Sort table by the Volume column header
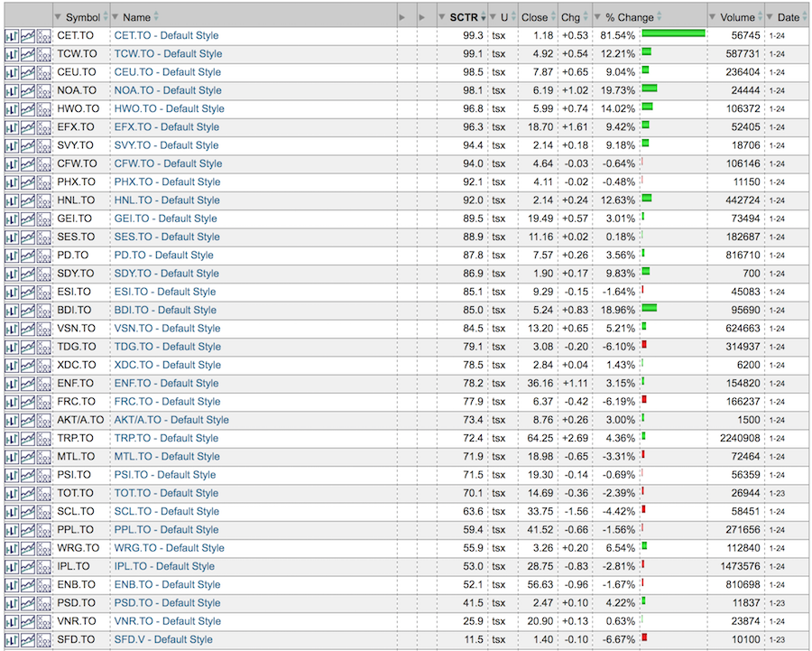812x651 pixels. point(737,17)
